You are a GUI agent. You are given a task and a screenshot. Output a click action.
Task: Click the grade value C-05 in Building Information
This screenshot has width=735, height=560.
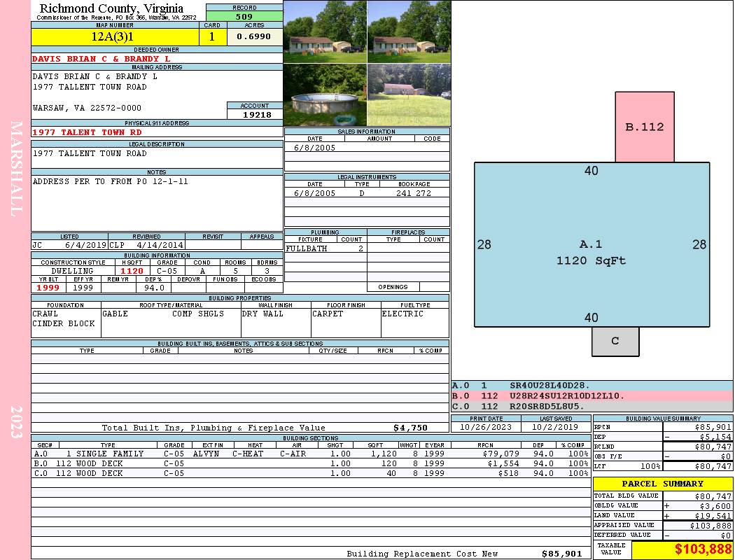click(x=167, y=271)
